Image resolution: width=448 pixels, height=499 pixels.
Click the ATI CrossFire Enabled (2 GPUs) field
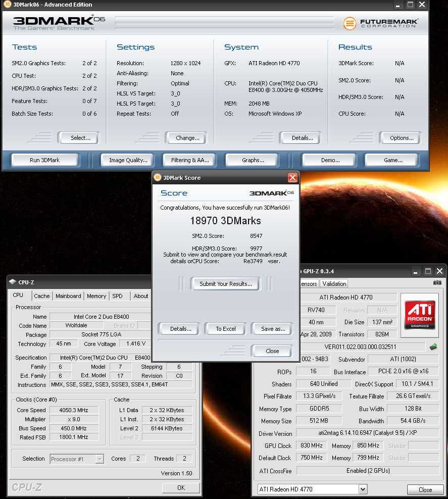(x=368, y=470)
